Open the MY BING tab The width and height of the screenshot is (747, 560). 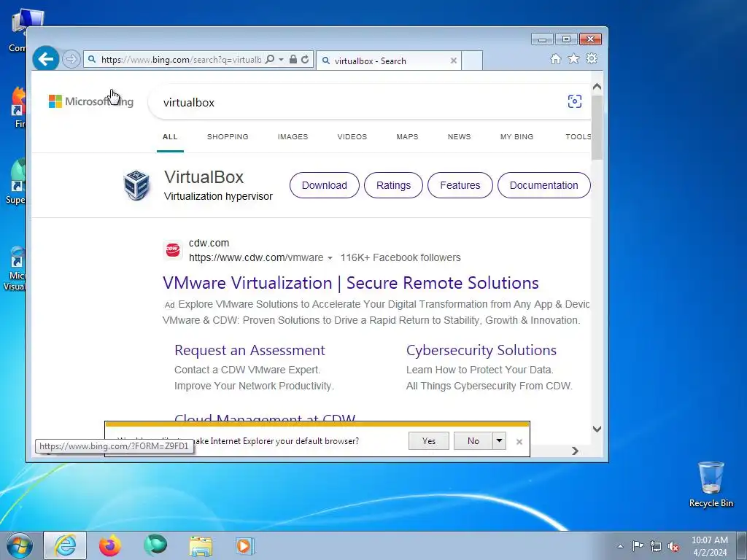(x=517, y=136)
